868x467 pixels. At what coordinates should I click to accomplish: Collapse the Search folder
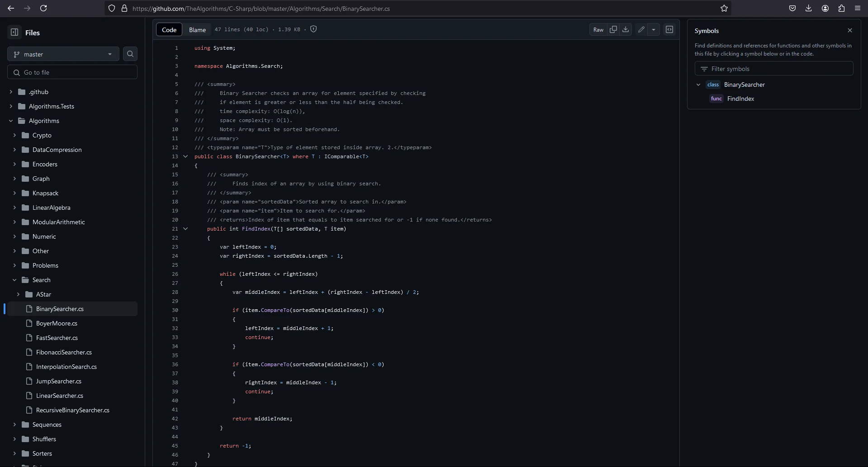pos(14,280)
